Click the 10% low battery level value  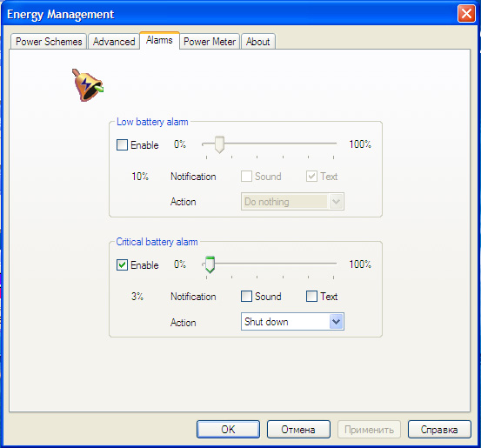click(x=140, y=177)
